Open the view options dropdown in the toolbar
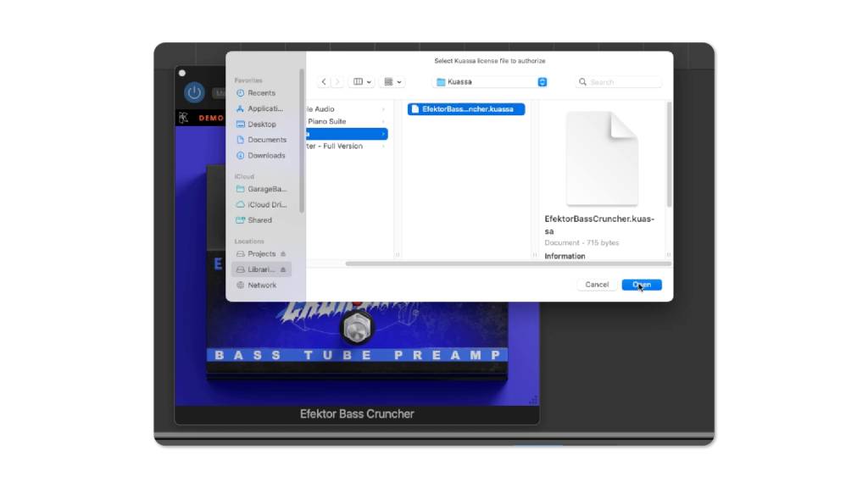This screenshot has width=868, height=488. (361, 81)
